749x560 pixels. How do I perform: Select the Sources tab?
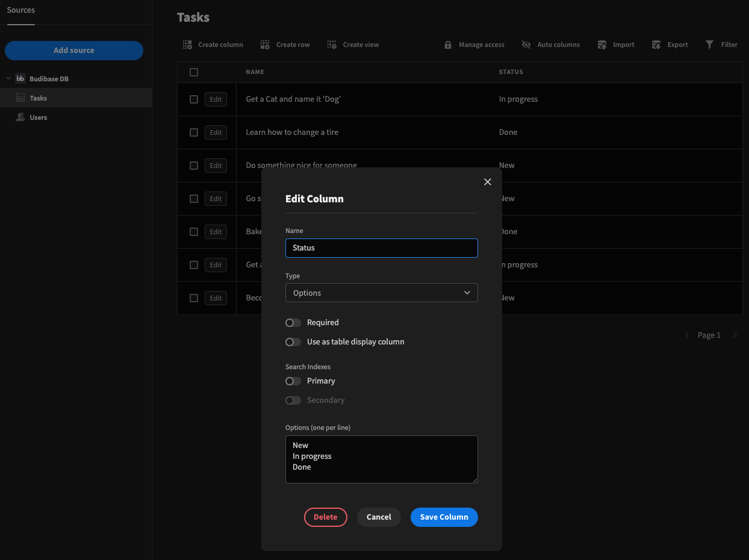click(x=21, y=10)
